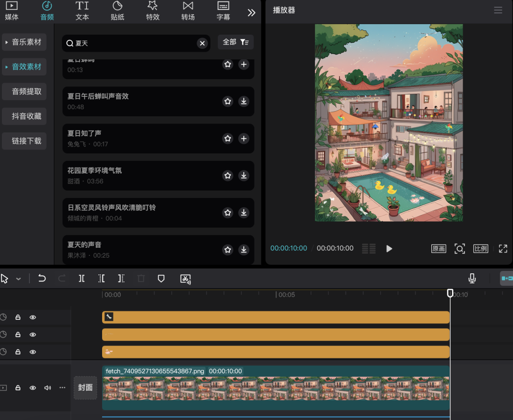Favorite the 花园夏季环境气氛 sound with star

[228, 176]
